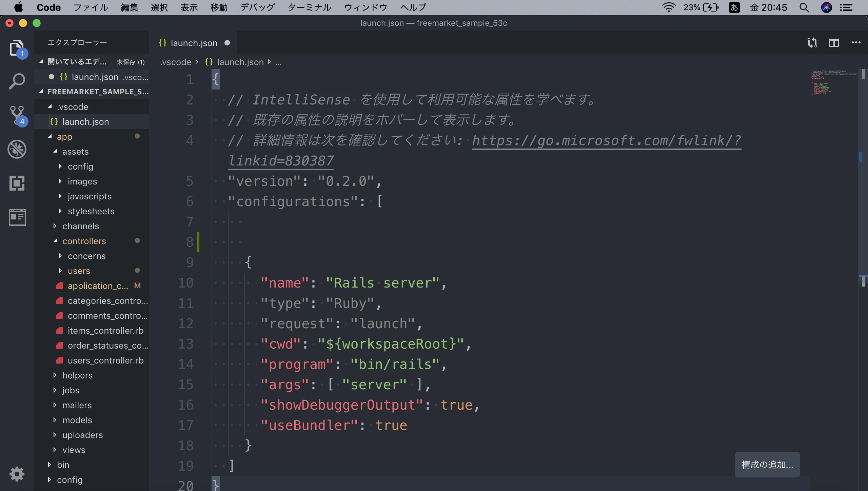Image resolution: width=868 pixels, height=491 pixels.
Task: Click the Japanese input source indicator
Action: pyautogui.click(x=734, y=7)
